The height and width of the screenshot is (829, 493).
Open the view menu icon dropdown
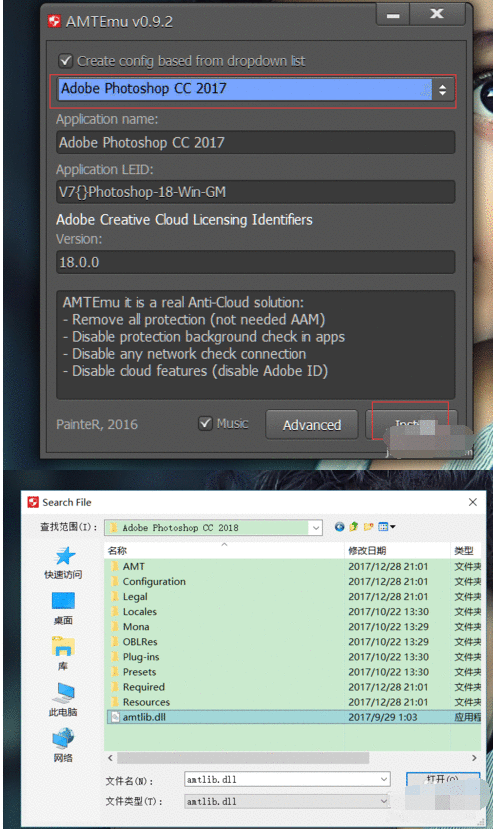(x=387, y=527)
